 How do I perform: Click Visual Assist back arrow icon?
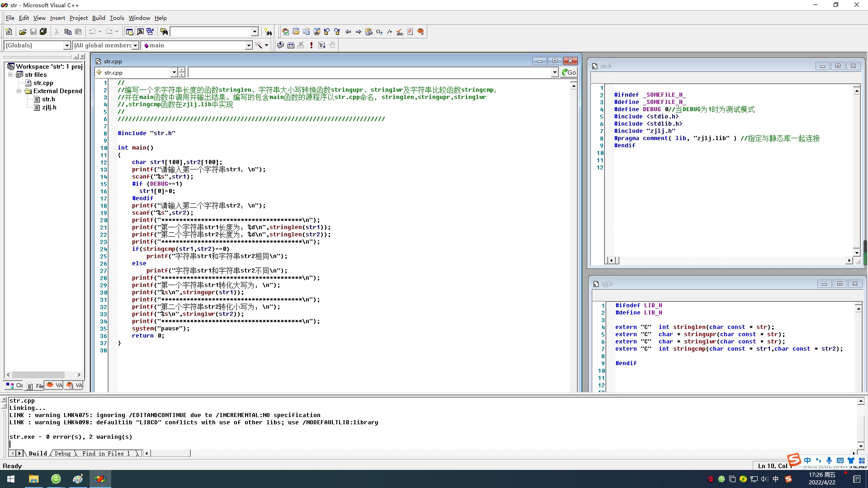[348, 32]
